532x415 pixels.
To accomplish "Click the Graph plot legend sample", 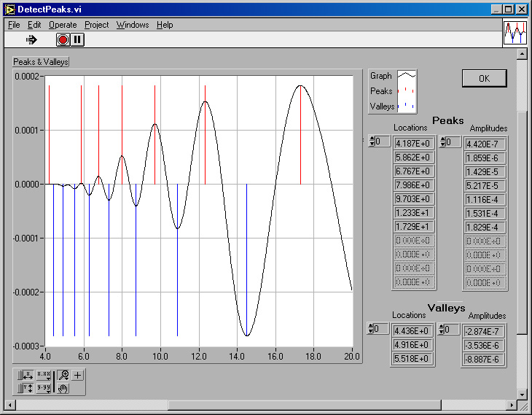I will (x=407, y=75).
